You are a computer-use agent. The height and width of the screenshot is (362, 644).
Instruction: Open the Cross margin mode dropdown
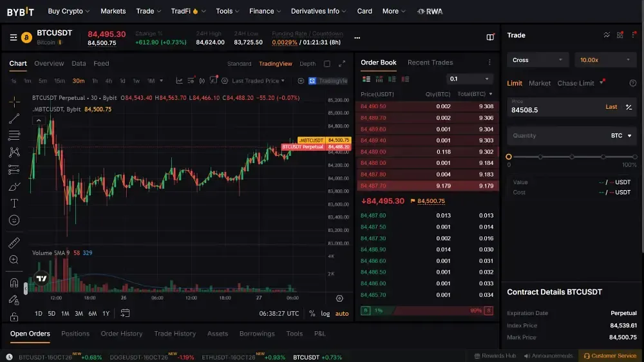(537, 60)
